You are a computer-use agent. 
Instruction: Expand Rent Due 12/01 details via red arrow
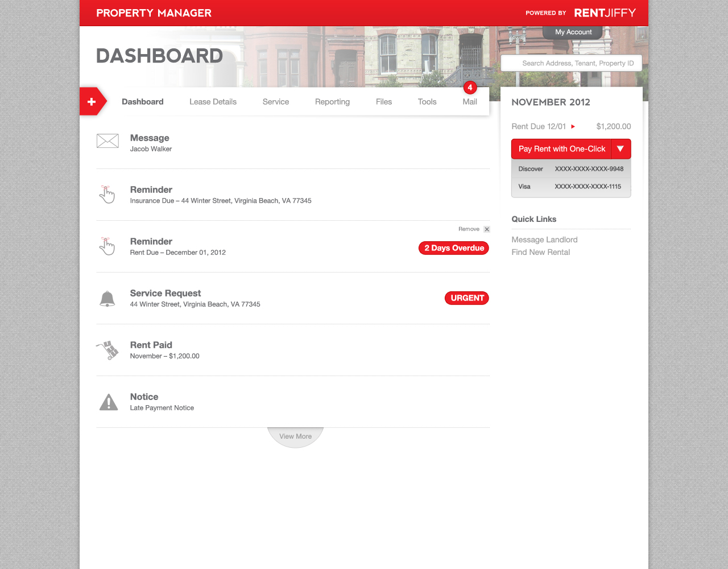pyautogui.click(x=573, y=126)
